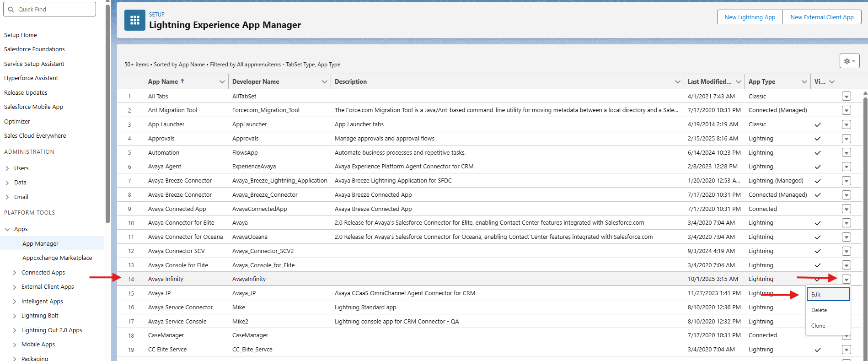868x361 pixels.
Task: Toggle the Avaya Infinity row actions dropdown
Action: click(x=847, y=279)
